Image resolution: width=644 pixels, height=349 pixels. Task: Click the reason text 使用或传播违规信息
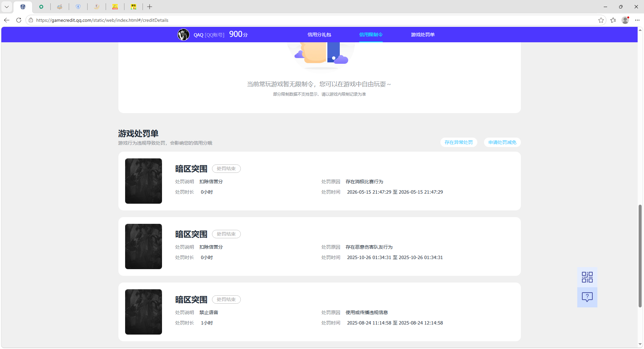[367, 312]
